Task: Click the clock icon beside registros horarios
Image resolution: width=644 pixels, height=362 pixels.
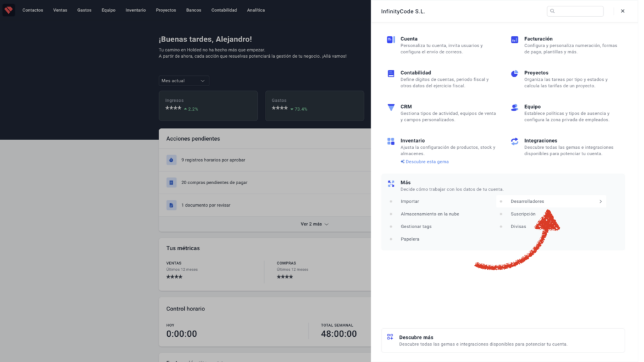Action: (x=172, y=162)
